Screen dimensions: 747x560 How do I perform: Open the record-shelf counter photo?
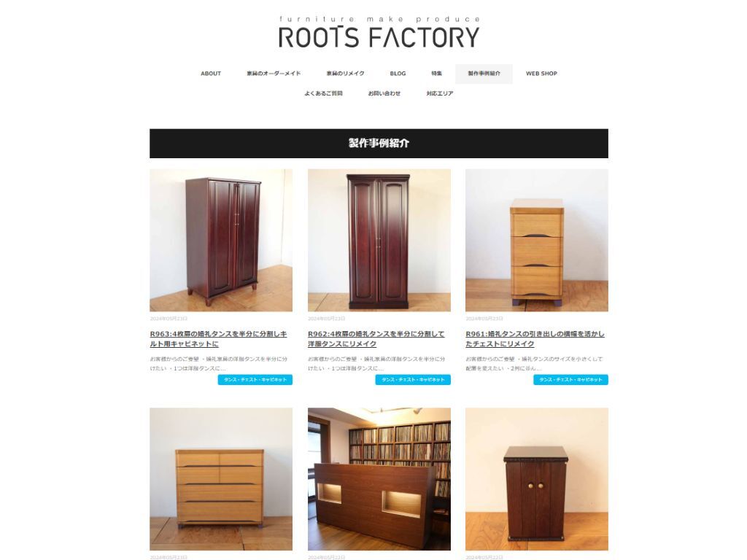(x=379, y=478)
